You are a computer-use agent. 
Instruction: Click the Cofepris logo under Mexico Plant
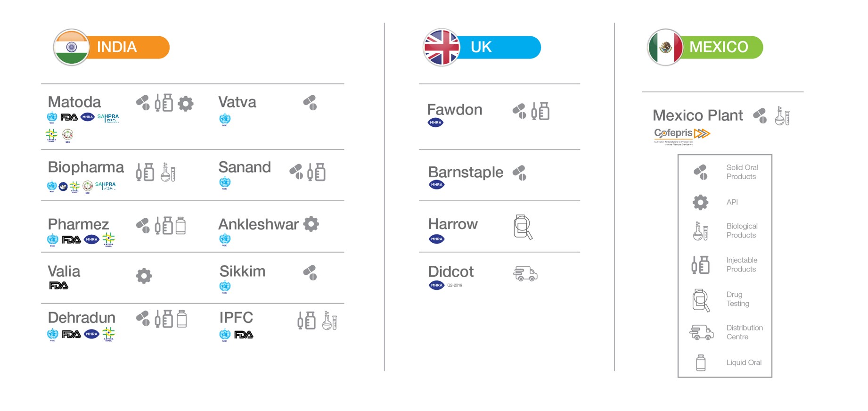682,136
